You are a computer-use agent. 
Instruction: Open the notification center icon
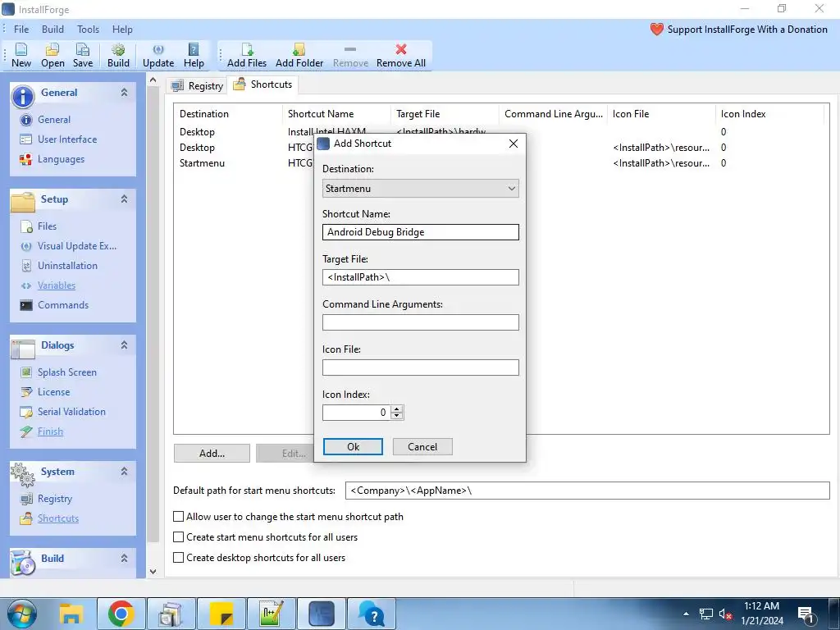(806, 614)
